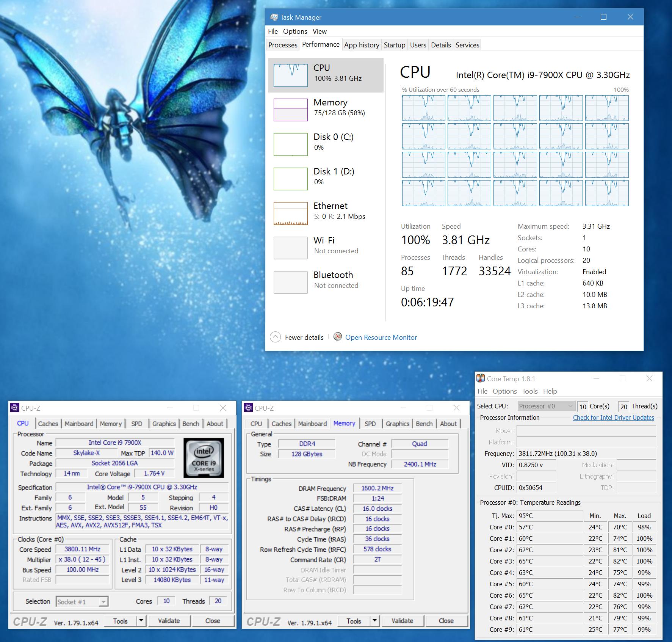This screenshot has width=672, height=642.
Task: Click the Fewer details chevron icon
Action: [x=276, y=337]
